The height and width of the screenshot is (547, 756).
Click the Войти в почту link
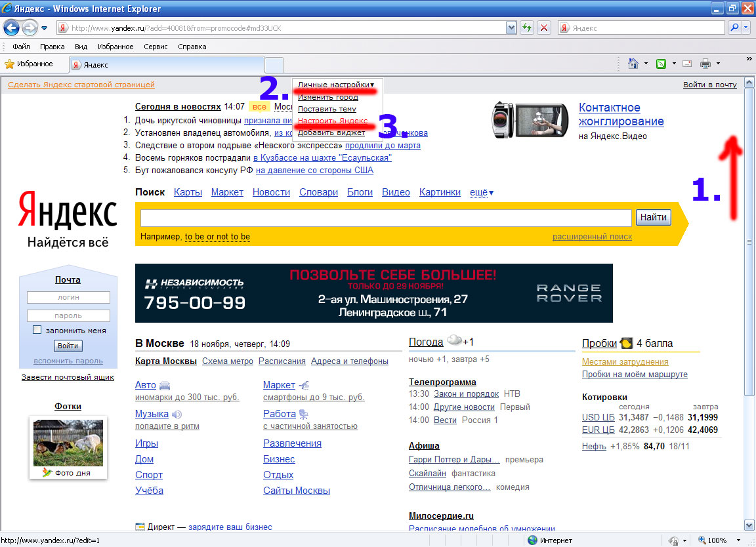(709, 85)
